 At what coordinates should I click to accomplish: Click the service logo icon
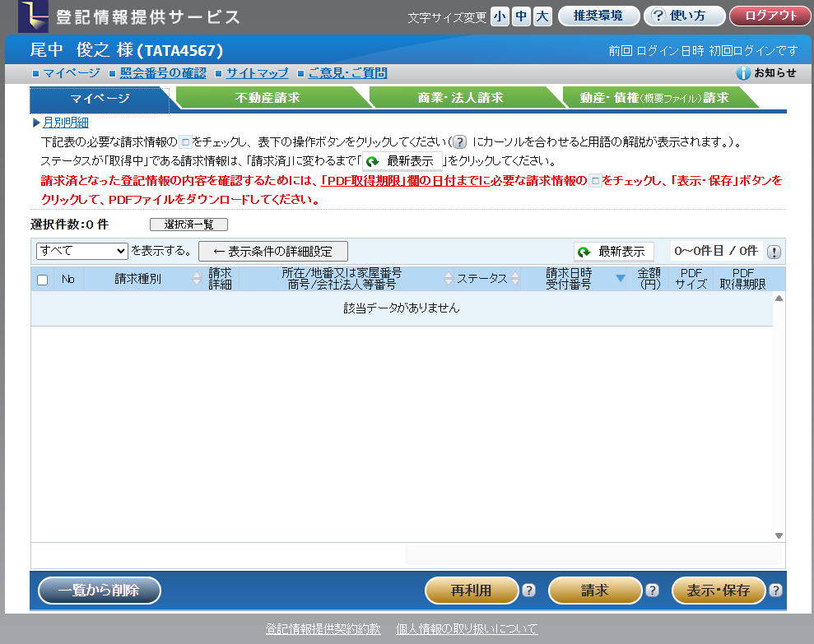(33, 16)
